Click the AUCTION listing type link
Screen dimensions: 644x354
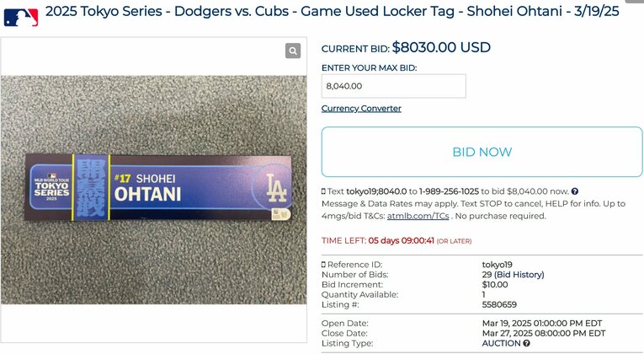(501, 344)
